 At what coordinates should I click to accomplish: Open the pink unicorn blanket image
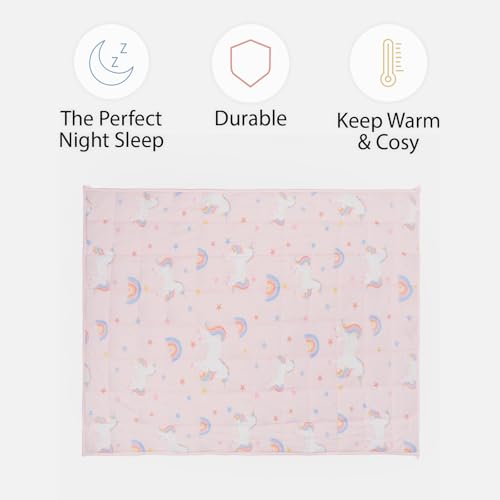click(x=251, y=322)
